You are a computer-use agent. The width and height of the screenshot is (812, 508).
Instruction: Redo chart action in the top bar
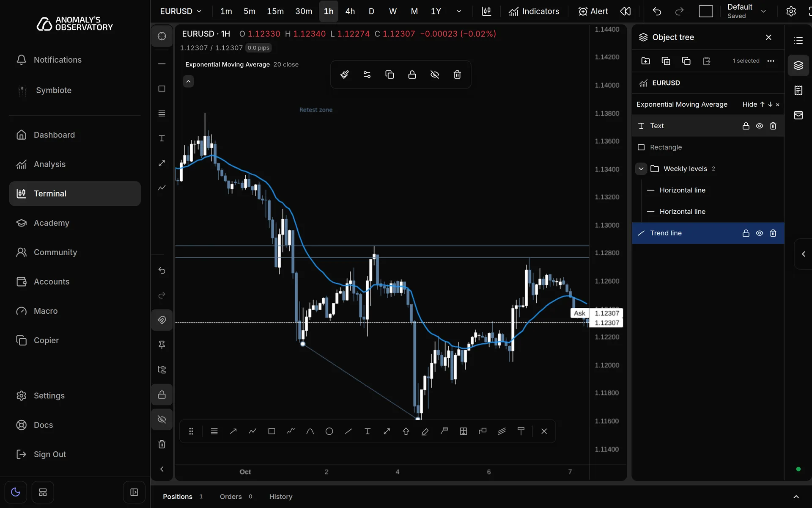point(679,11)
